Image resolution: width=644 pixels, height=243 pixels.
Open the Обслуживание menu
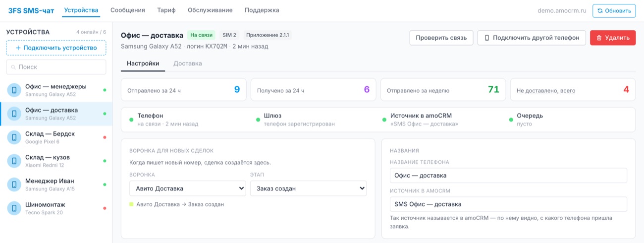pyautogui.click(x=210, y=10)
